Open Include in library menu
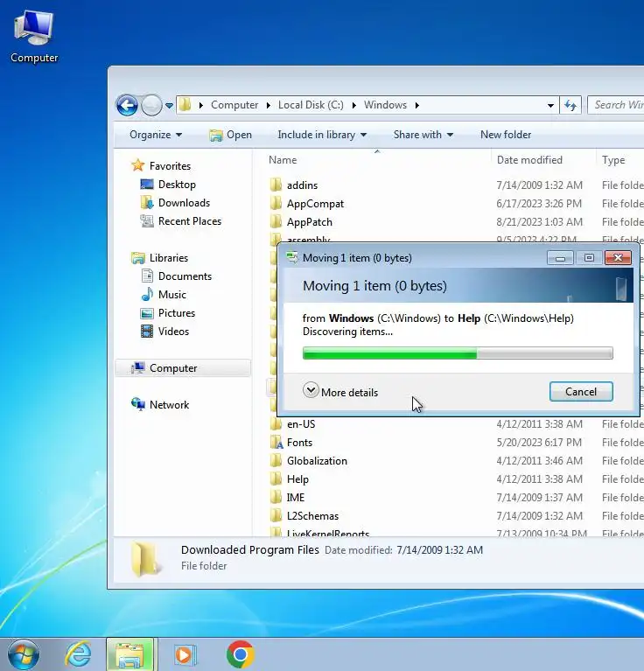Viewport: 644px width, 671px height. pyautogui.click(x=322, y=135)
